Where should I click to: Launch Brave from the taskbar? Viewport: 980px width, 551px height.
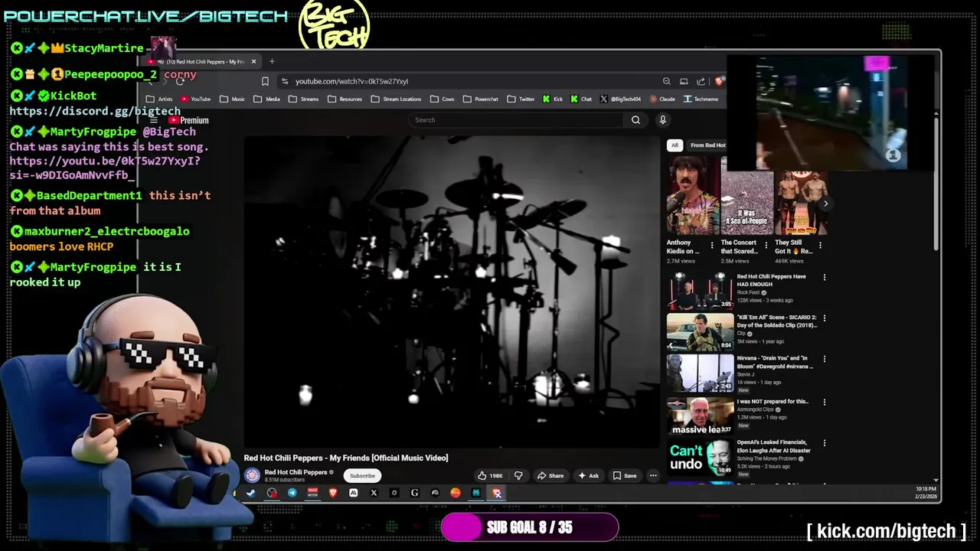[x=333, y=494]
